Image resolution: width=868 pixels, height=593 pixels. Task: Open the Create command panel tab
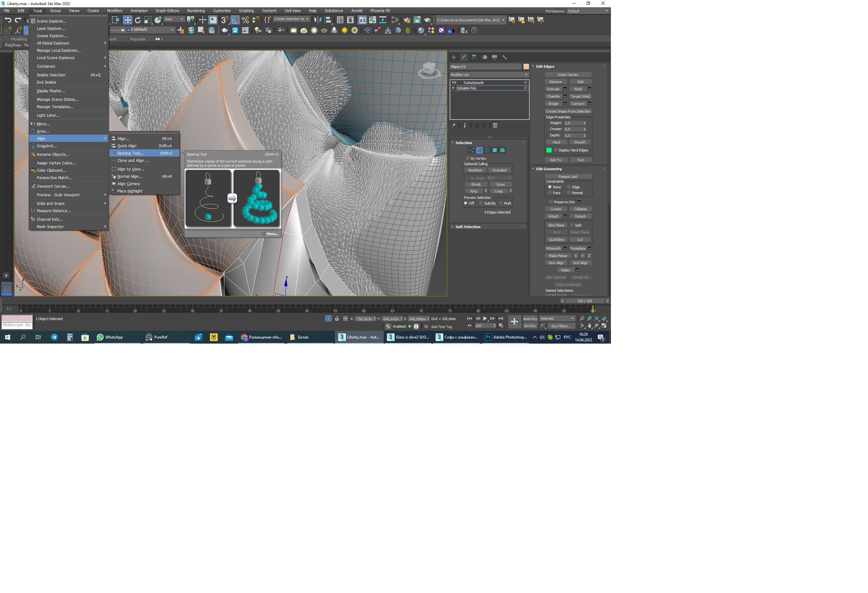[x=454, y=57]
